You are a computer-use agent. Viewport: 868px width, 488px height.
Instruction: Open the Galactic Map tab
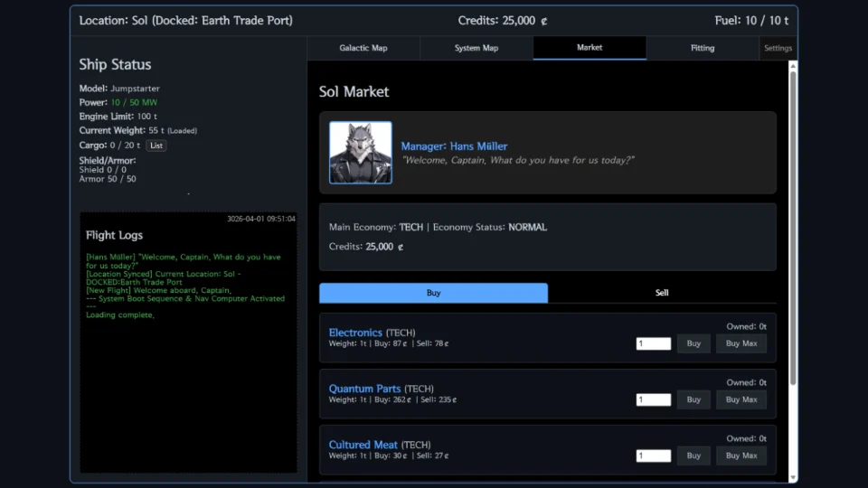(363, 48)
